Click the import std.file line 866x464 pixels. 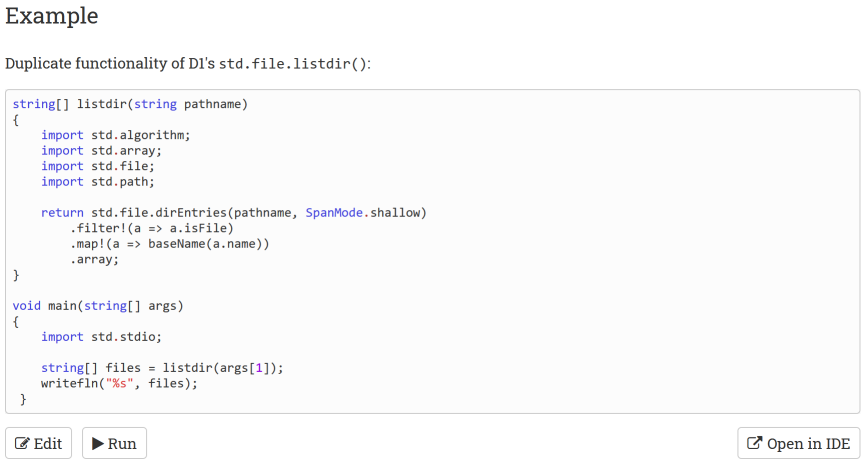pyautogui.click(x=98, y=166)
